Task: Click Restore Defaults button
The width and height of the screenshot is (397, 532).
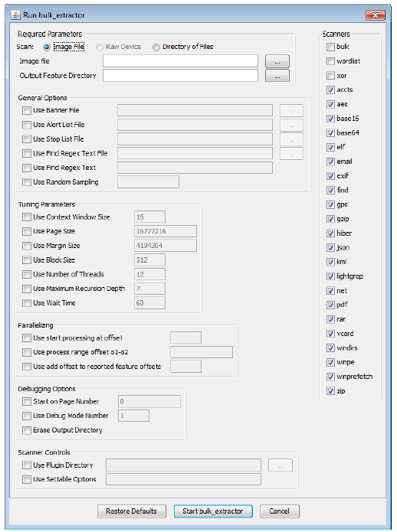Action: click(131, 511)
